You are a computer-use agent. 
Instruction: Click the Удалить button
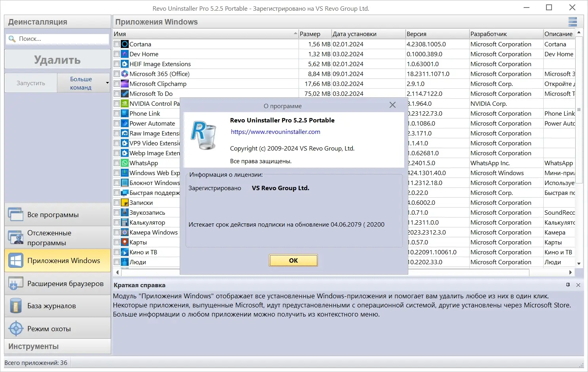click(x=57, y=59)
